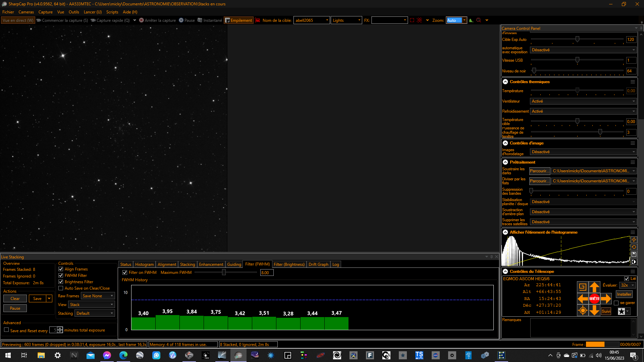This screenshot has width=644, height=362.
Task: Click the red ARRÊTE stop mount button
Action: tap(594, 298)
